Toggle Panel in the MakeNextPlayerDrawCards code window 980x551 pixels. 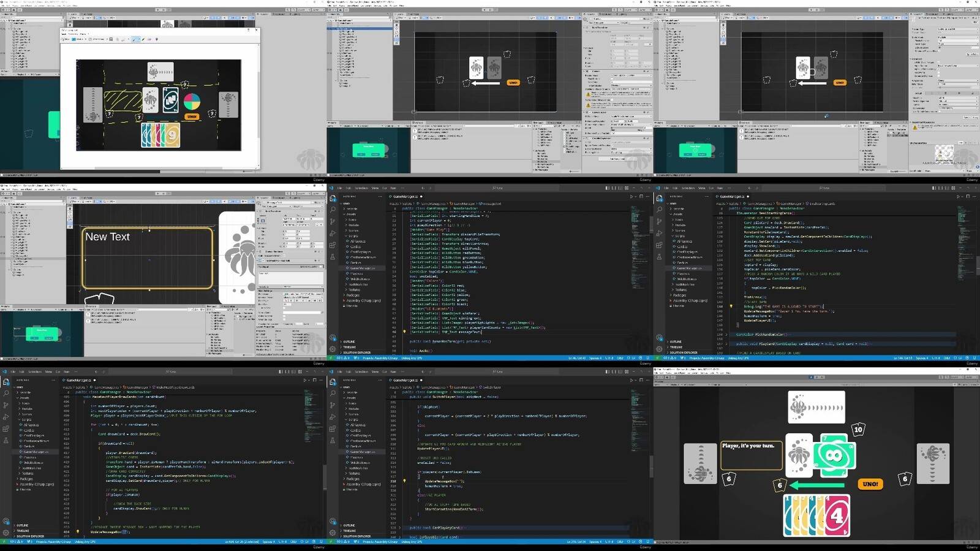coord(287,372)
